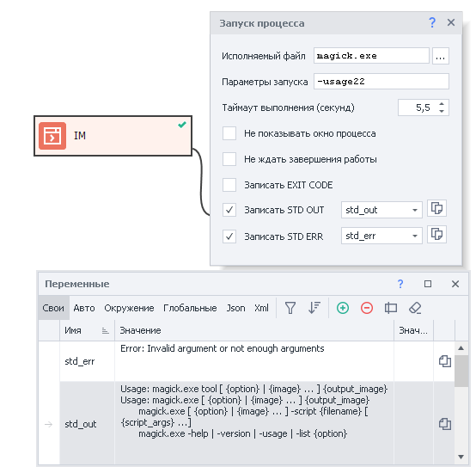Toggle 'Не ждать завершения работы' checkbox

[x=229, y=159]
